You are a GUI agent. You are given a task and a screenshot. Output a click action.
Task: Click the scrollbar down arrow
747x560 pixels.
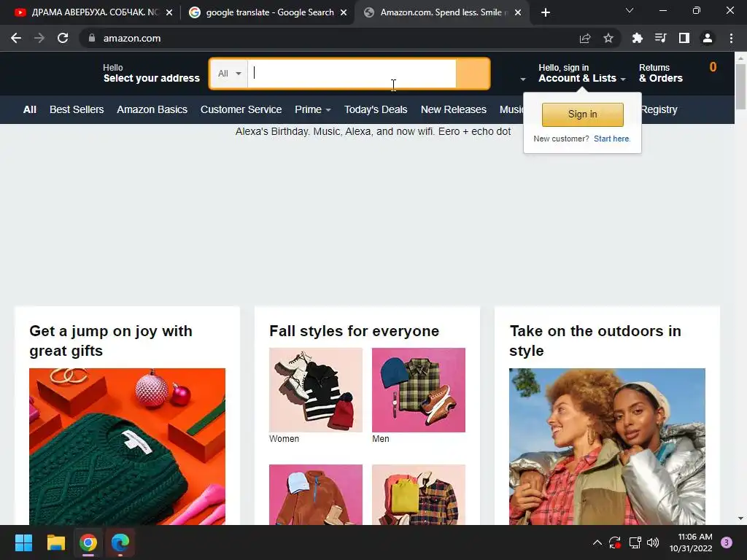pyautogui.click(x=740, y=518)
